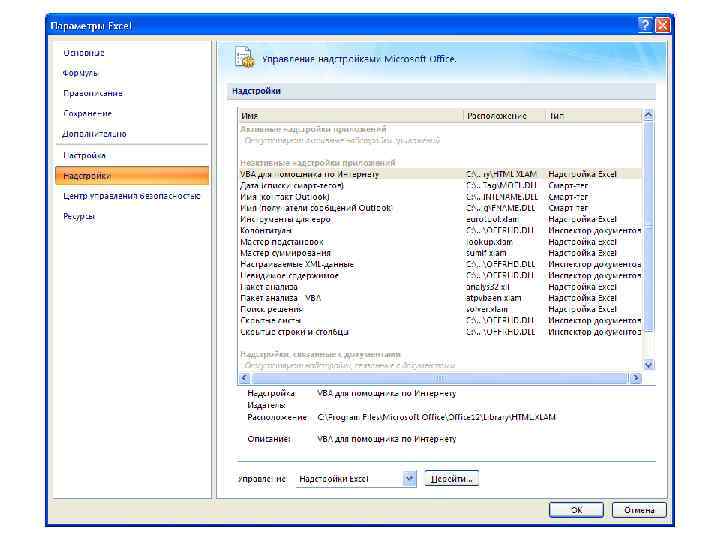The height and width of the screenshot is (540, 720).
Task: Click the lookup.xlam location cell
Action: click(x=489, y=242)
